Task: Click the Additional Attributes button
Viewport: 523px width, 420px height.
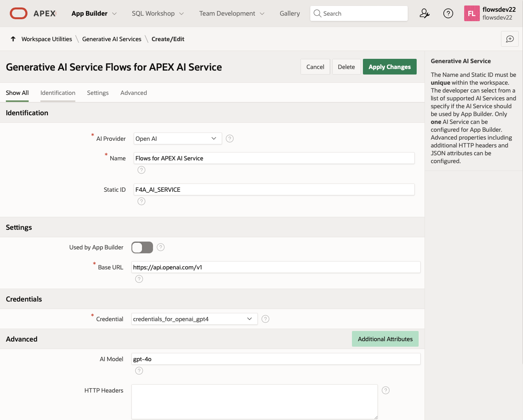Action: click(385, 339)
